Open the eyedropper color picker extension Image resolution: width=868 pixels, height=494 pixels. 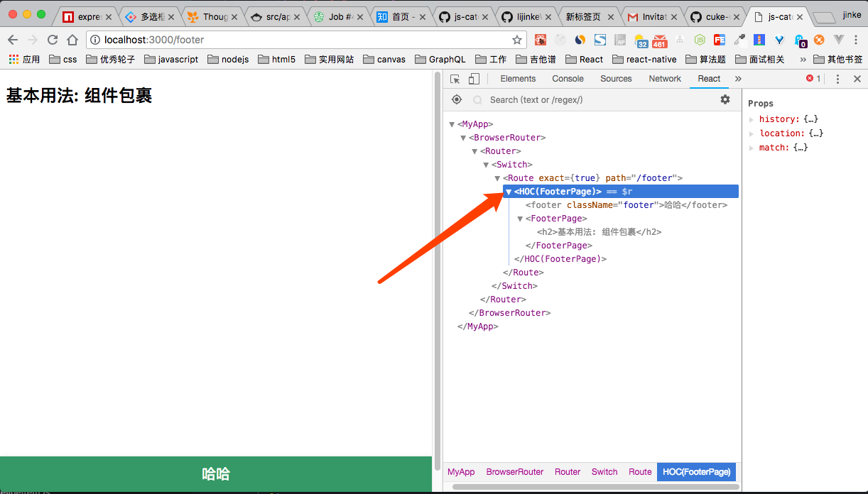(739, 40)
